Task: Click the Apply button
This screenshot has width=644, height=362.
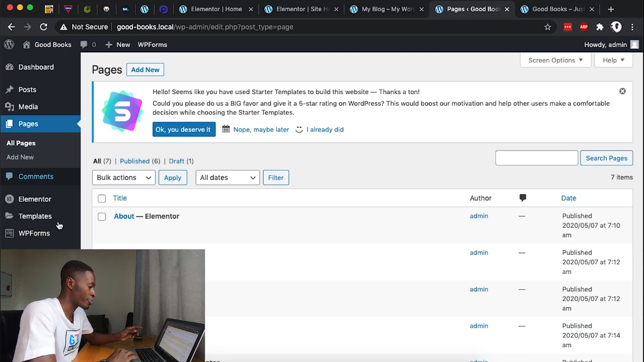Action: 173,178
